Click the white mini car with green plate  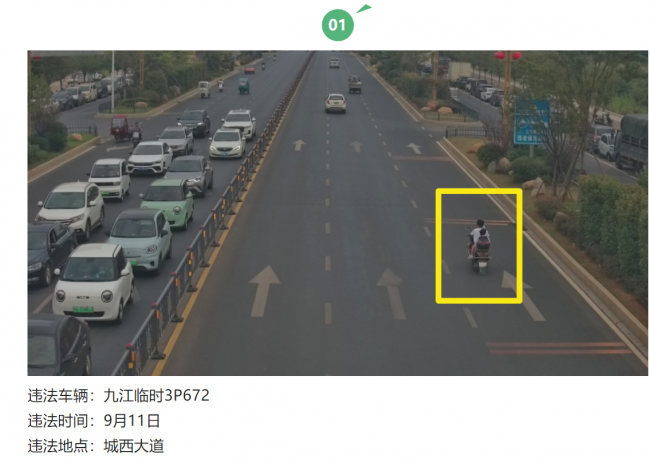(94, 282)
